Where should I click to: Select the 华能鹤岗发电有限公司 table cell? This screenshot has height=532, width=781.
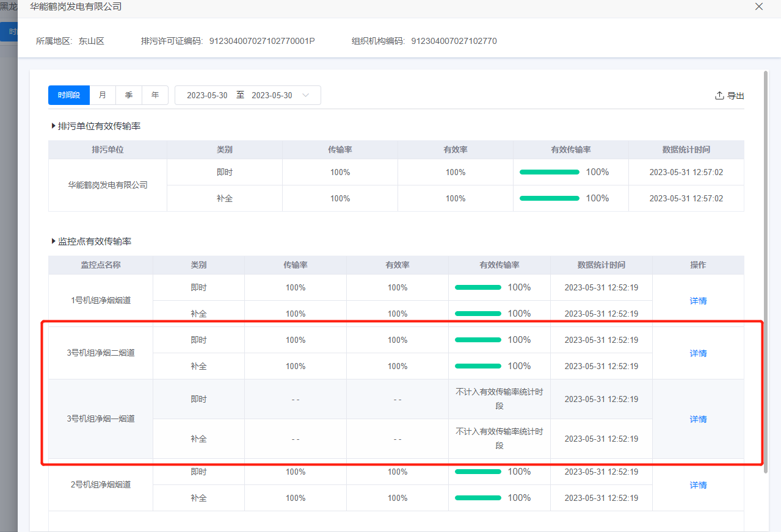tap(107, 185)
